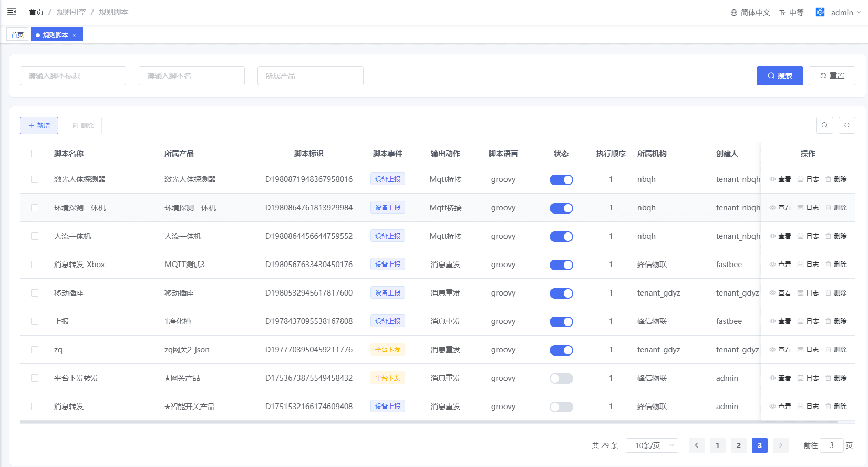Click the 平台下发 tag in zq row
868x467 pixels.
(x=388, y=350)
